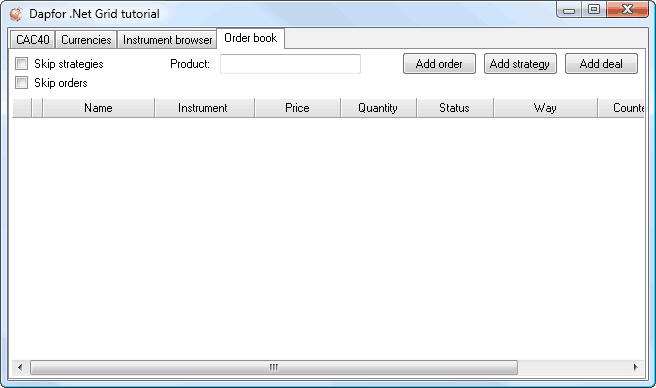Toggle the Skip orders checkbox

(x=21, y=82)
